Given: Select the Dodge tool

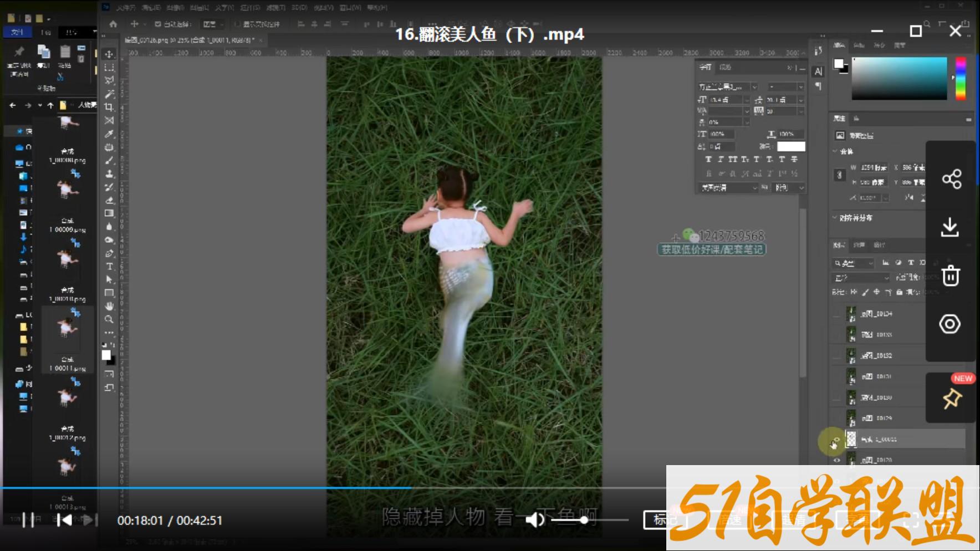Looking at the screenshot, I should tap(109, 240).
